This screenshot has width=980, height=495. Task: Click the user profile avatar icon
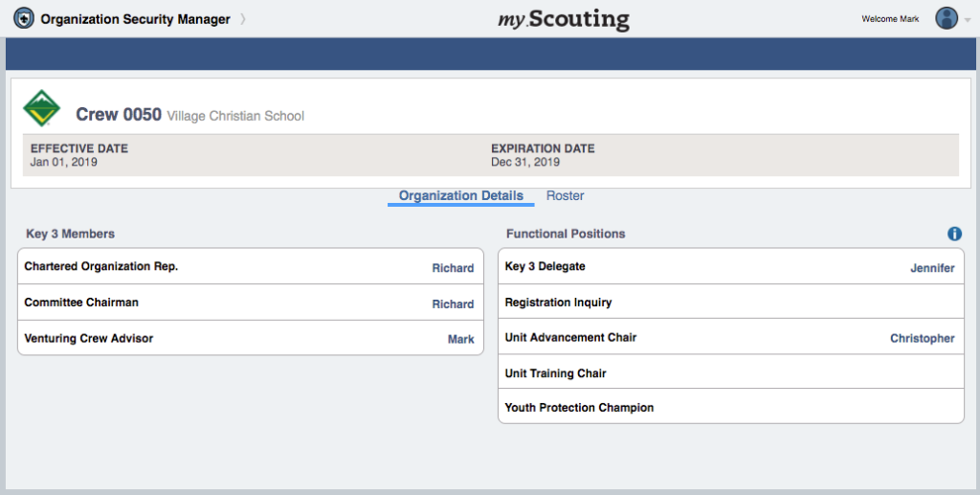[947, 19]
